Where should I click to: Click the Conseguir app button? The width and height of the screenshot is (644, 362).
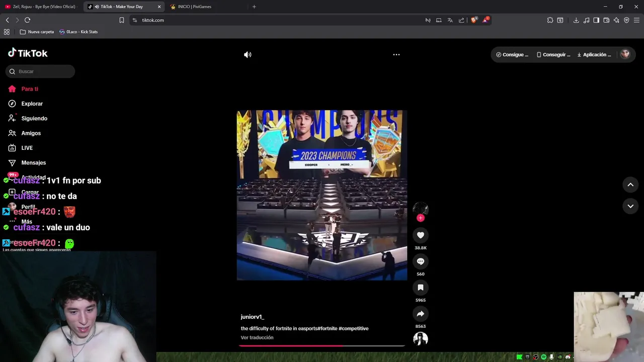[553, 54]
